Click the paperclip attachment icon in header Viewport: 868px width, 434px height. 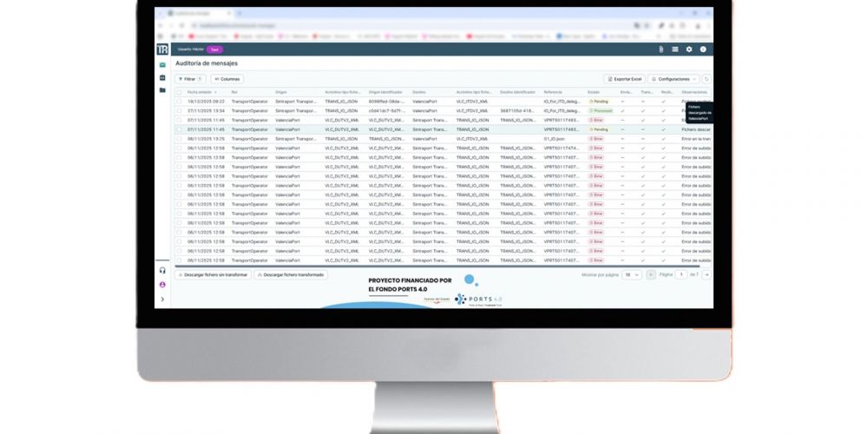[661, 49]
